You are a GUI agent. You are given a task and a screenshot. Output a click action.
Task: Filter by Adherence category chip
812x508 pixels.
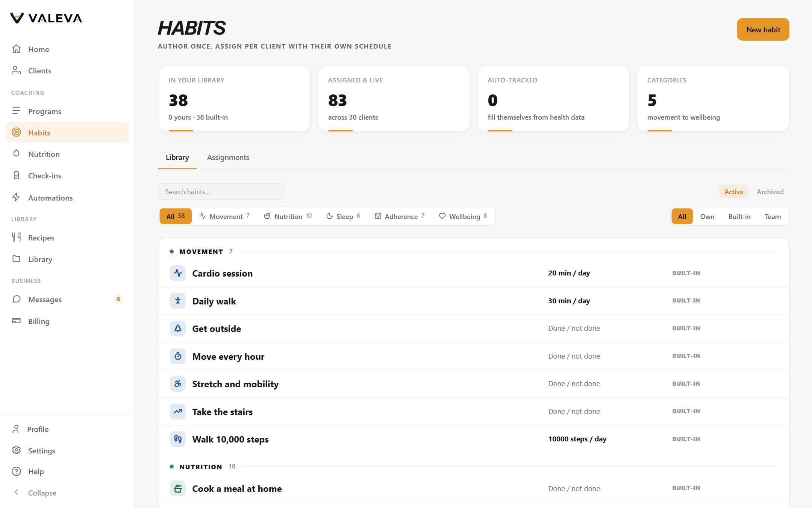(400, 216)
